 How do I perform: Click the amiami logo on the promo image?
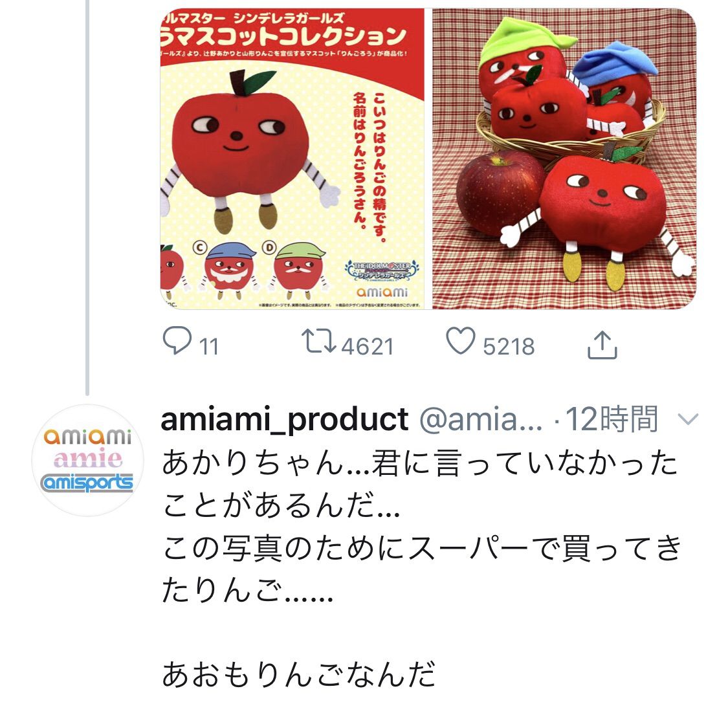[x=382, y=292]
